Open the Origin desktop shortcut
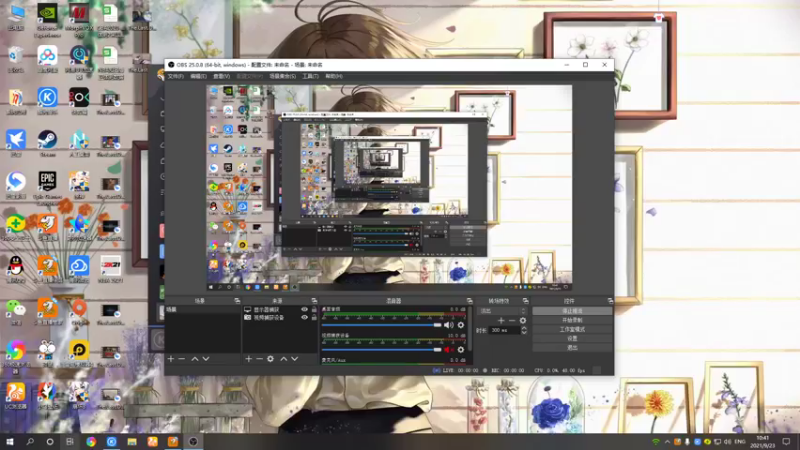Image resolution: width=800 pixels, height=450 pixels. coord(79,311)
